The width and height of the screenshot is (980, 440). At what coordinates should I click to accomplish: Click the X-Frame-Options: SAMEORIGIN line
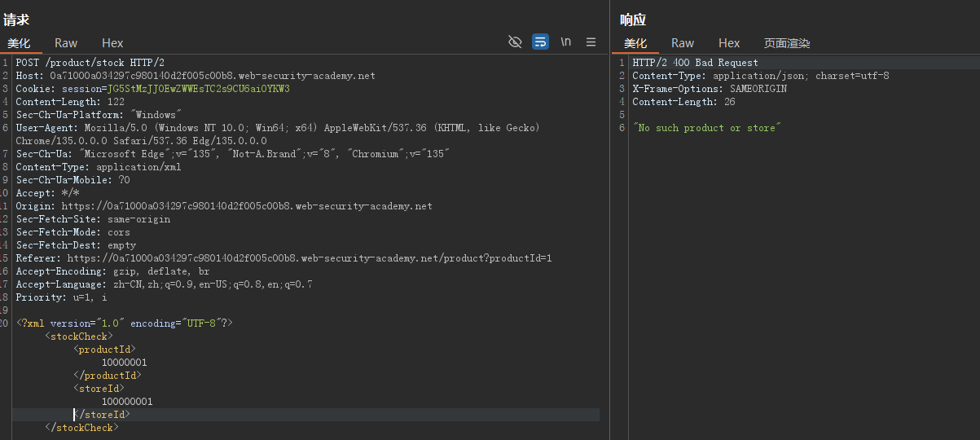[x=710, y=89]
